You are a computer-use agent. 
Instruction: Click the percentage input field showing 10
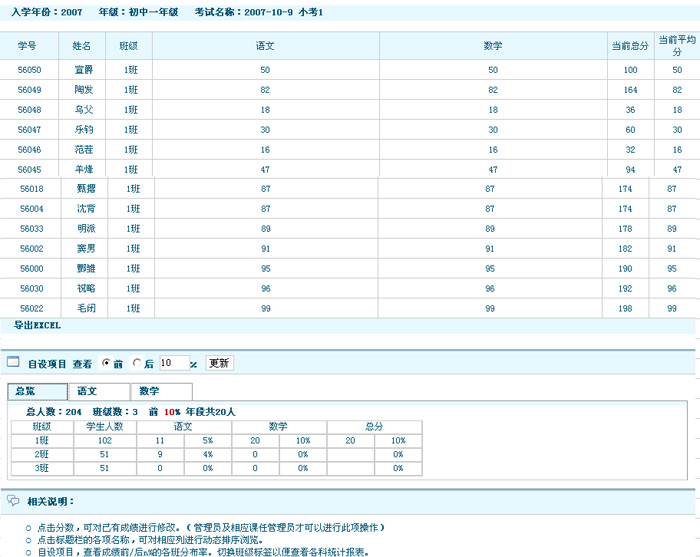coord(172,363)
